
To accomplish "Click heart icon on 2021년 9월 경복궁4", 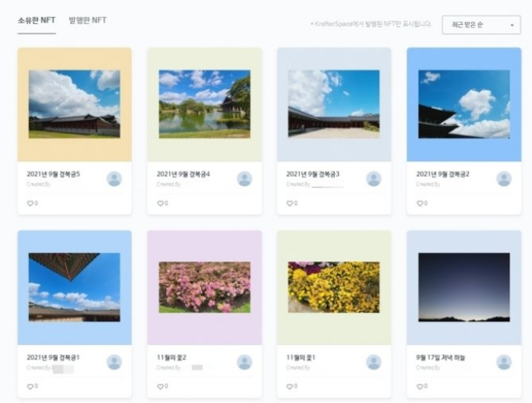I will point(160,203).
